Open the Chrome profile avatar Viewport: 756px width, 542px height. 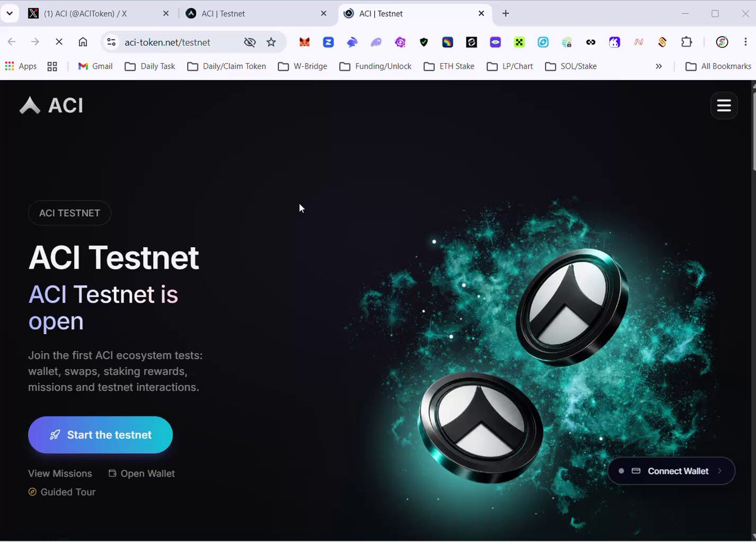click(722, 42)
